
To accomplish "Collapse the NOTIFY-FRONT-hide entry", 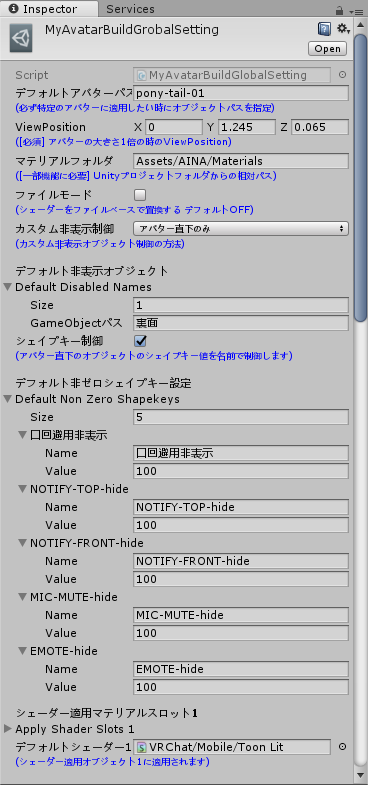I will 23,543.
